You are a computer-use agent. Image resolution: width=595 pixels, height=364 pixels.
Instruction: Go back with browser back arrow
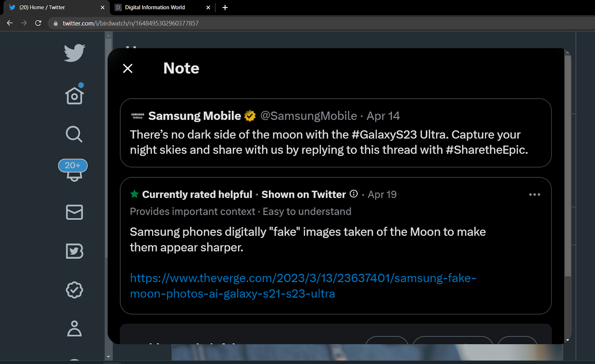(10, 23)
